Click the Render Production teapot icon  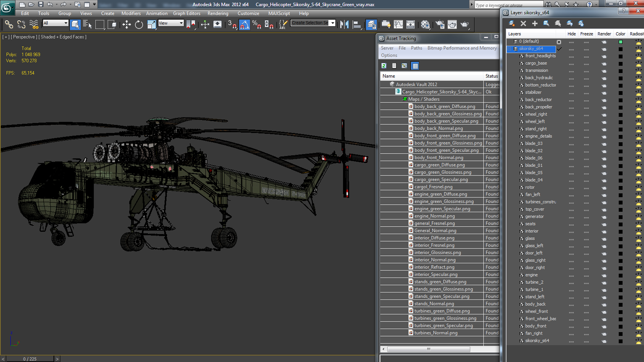click(465, 24)
